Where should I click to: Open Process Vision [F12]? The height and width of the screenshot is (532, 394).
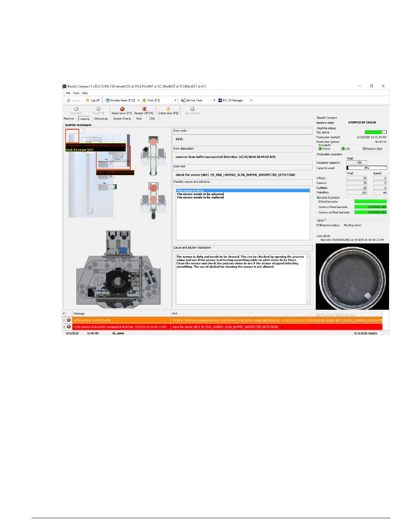coord(120,100)
